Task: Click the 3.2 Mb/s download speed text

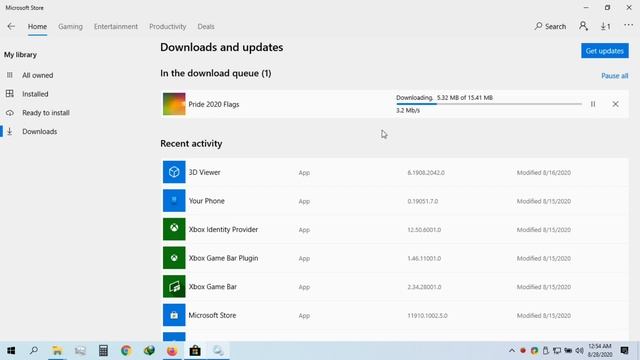Action: coord(408,111)
